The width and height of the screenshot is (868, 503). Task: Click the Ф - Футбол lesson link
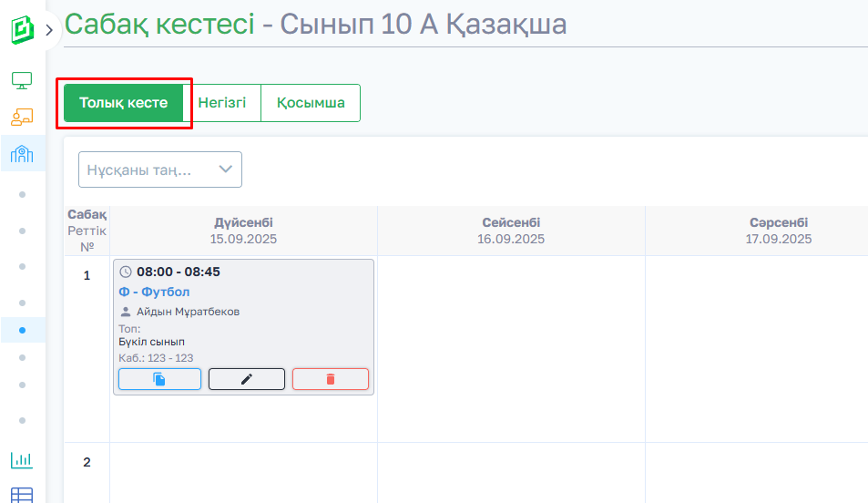pyautogui.click(x=154, y=292)
